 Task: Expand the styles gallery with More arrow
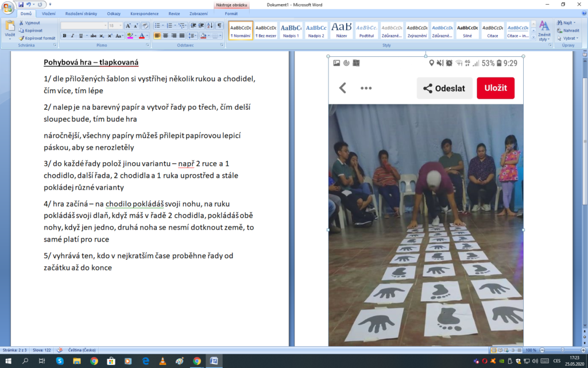(533, 37)
